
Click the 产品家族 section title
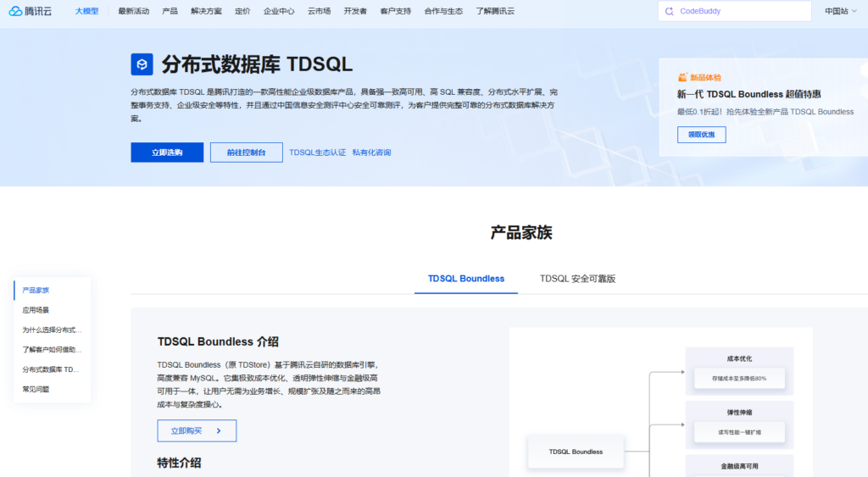coord(521,232)
